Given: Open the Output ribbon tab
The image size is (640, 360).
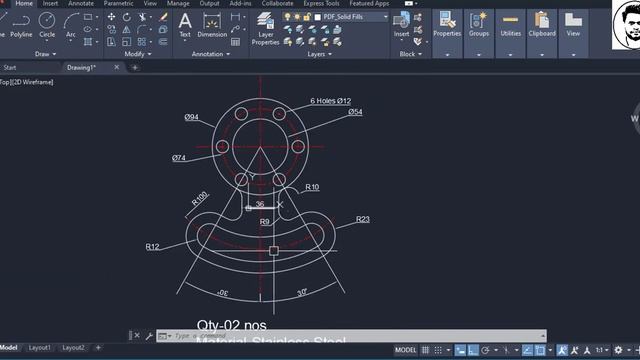Looking at the screenshot, I should [209, 3].
